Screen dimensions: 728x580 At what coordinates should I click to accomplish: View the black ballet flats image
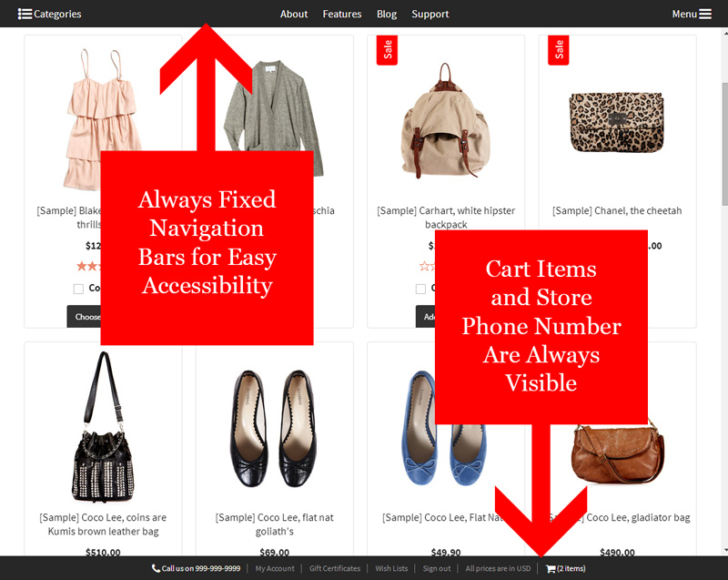pos(274,428)
